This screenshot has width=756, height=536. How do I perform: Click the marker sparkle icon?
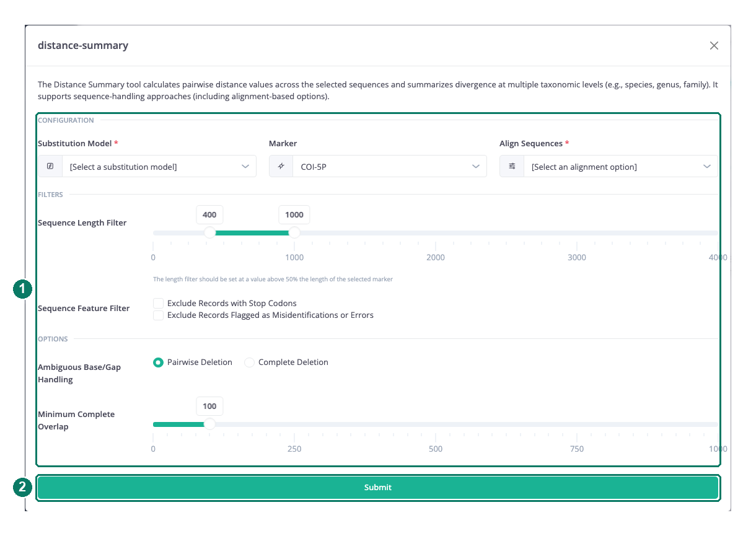click(281, 166)
